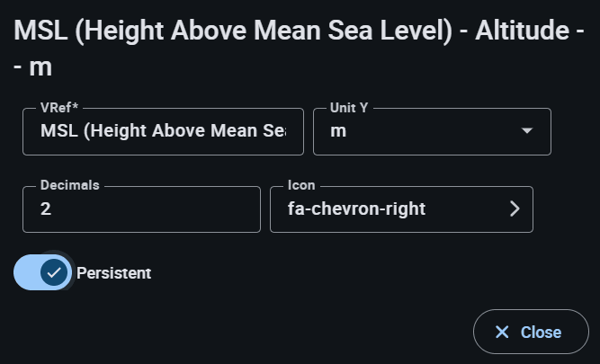Viewport: 600px width, 364px height.
Task: Toggle the Persistent switch off
Action: (x=43, y=272)
